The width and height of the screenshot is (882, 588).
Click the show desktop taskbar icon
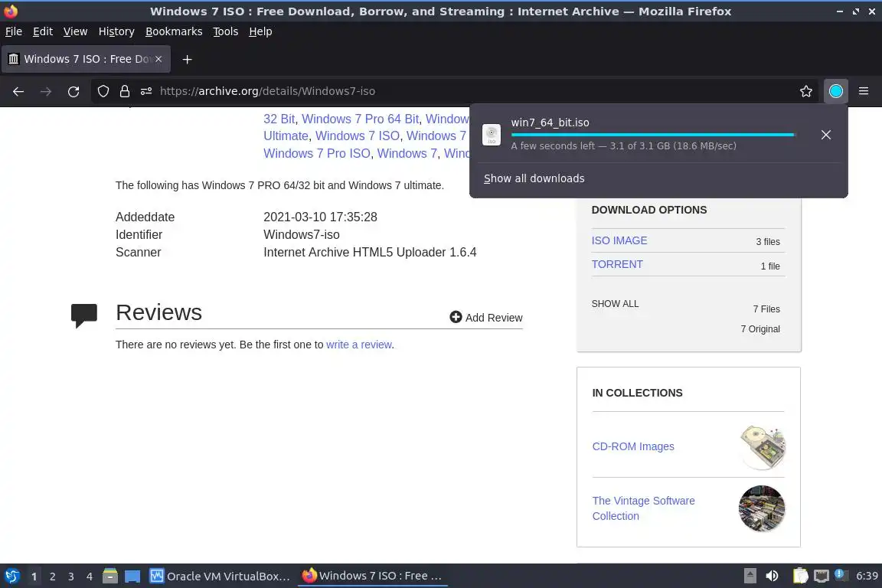[132, 577]
